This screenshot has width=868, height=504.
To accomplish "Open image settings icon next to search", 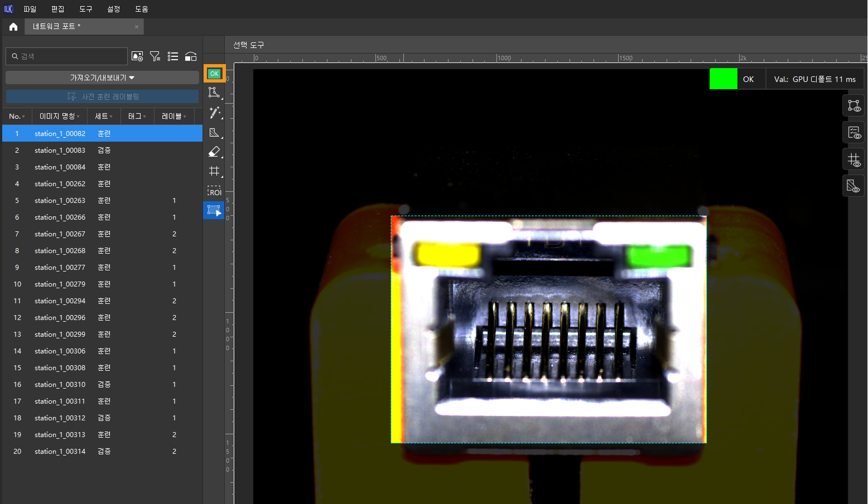I will pyautogui.click(x=137, y=56).
